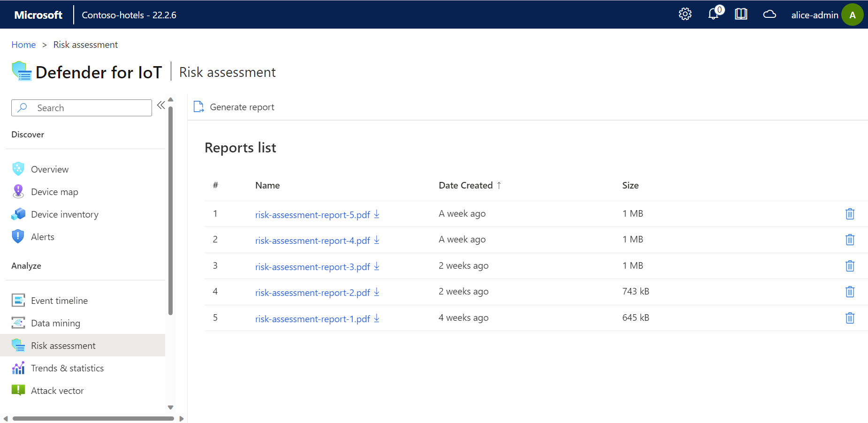This screenshot has width=868, height=423.
Task: Download risk-assessment-report-1.pdf via arrow icon
Action: coord(377,318)
